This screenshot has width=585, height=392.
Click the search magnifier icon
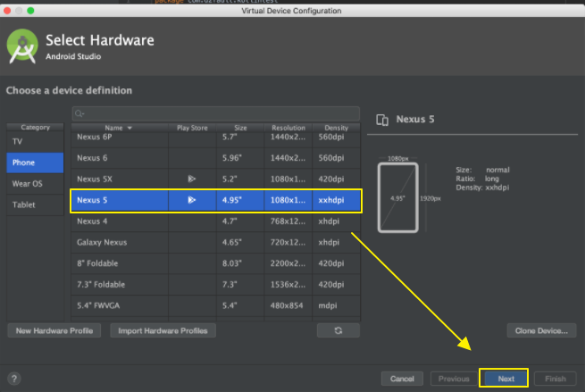click(x=79, y=113)
